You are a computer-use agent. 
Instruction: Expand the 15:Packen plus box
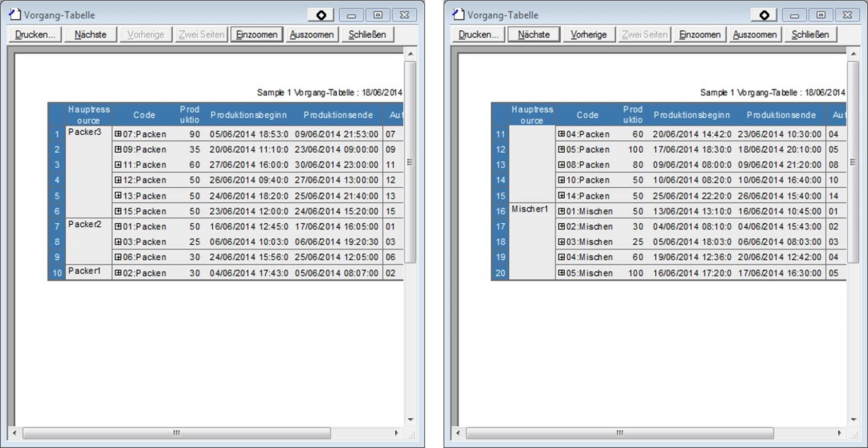click(x=118, y=211)
